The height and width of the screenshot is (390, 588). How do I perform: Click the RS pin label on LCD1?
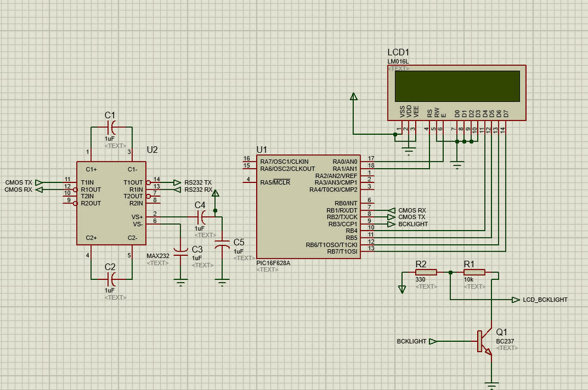(430, 114)
